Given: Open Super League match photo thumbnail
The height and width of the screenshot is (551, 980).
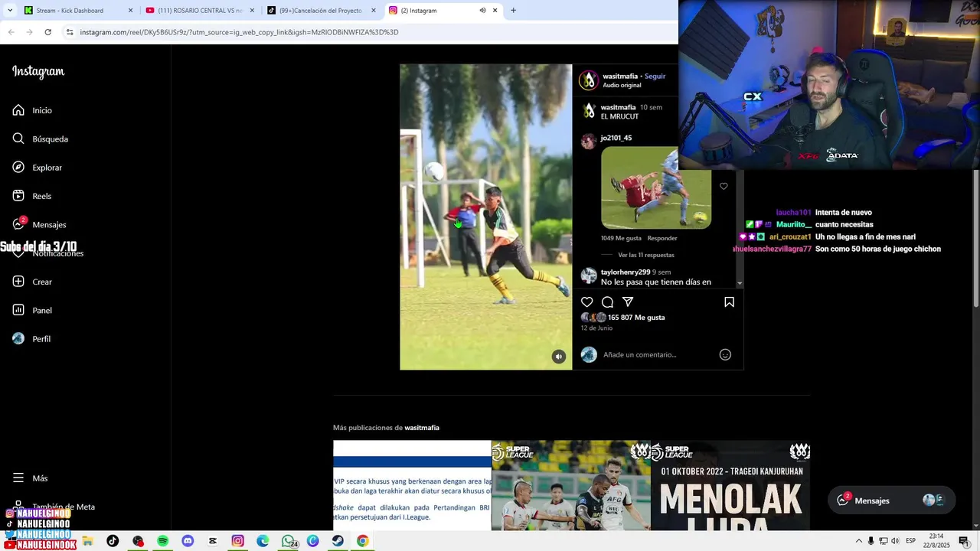Looking at the screenshot, I should pyautogui.click(x=571, y=485).
